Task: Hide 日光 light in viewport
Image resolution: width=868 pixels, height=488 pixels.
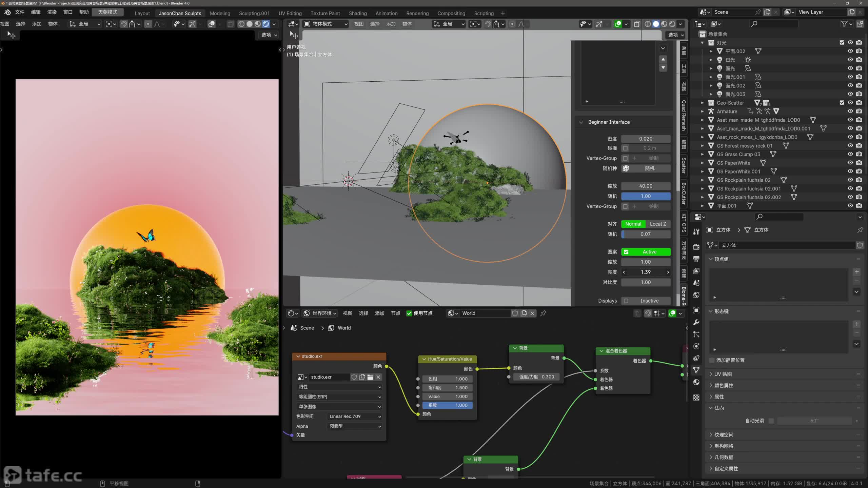Action: pos(850,60)
